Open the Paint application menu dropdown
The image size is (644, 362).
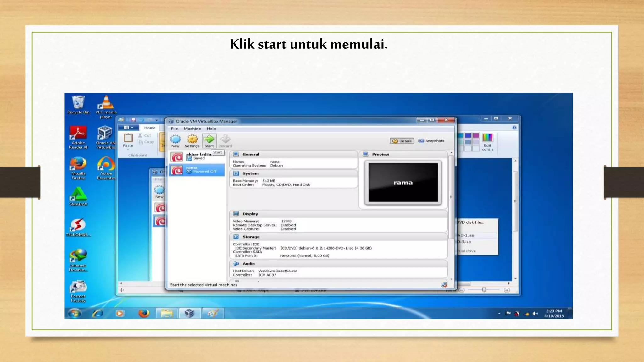point(128,128)
